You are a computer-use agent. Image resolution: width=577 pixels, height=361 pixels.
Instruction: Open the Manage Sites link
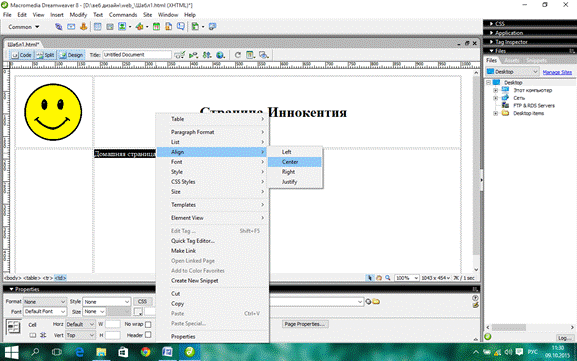pos(557,72)
